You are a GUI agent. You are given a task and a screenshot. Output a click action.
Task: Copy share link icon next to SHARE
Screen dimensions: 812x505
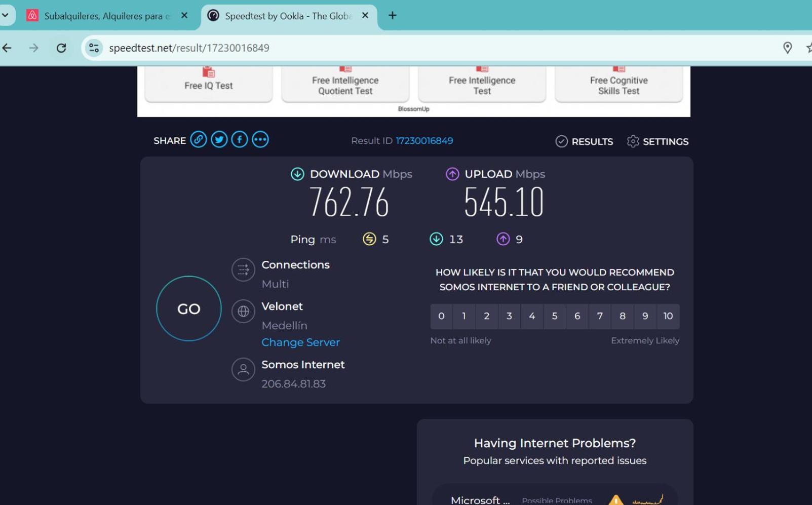(x=199, y=139)
